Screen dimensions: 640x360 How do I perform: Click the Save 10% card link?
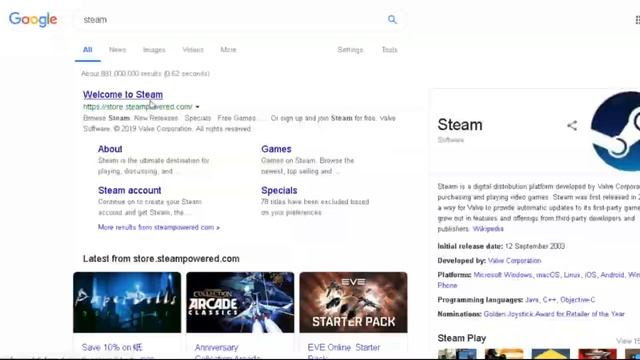click(x=112, y=347)
